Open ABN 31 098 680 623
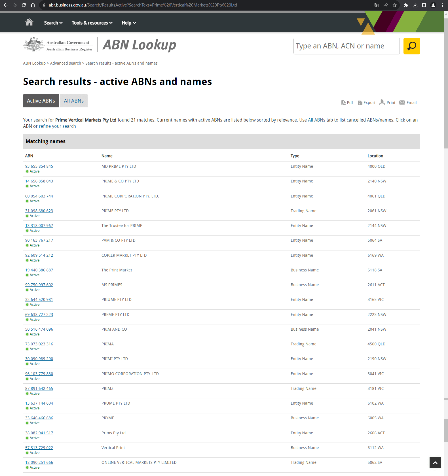Viewport: 448px width, 476px height. tap(39, 211)
